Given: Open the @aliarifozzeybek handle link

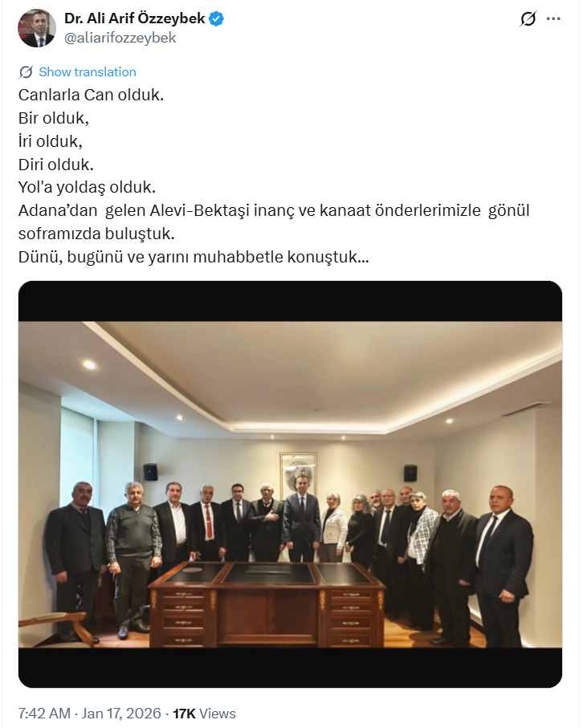Looking at the screenshot, I should [x=120, y=38].
